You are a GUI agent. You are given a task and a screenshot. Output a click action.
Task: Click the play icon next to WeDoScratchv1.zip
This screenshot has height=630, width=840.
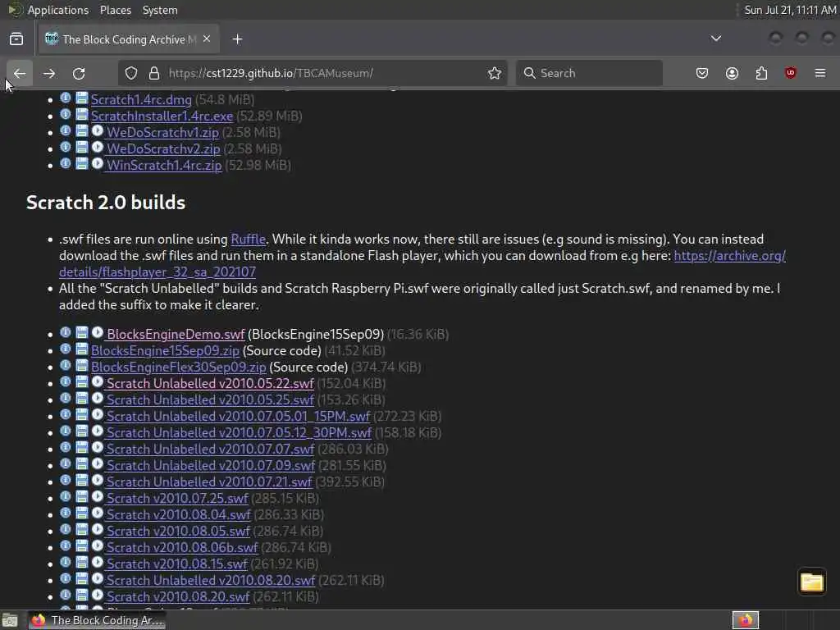(97, 130)
